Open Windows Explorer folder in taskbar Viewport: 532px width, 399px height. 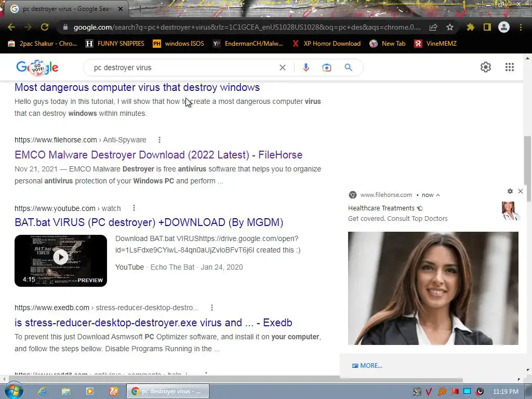[66, 391]
